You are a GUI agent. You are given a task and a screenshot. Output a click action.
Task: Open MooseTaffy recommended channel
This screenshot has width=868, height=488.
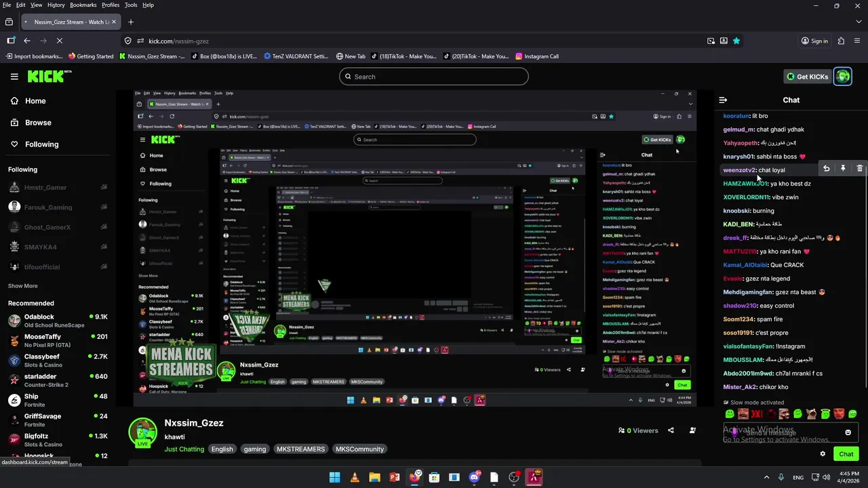click(x=58, y=340)
